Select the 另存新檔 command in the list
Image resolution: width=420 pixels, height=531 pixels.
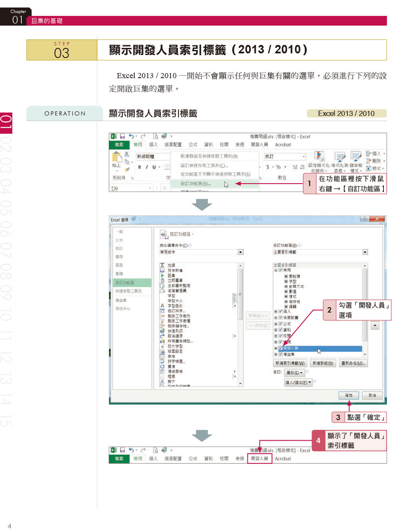tap(171, 271)
